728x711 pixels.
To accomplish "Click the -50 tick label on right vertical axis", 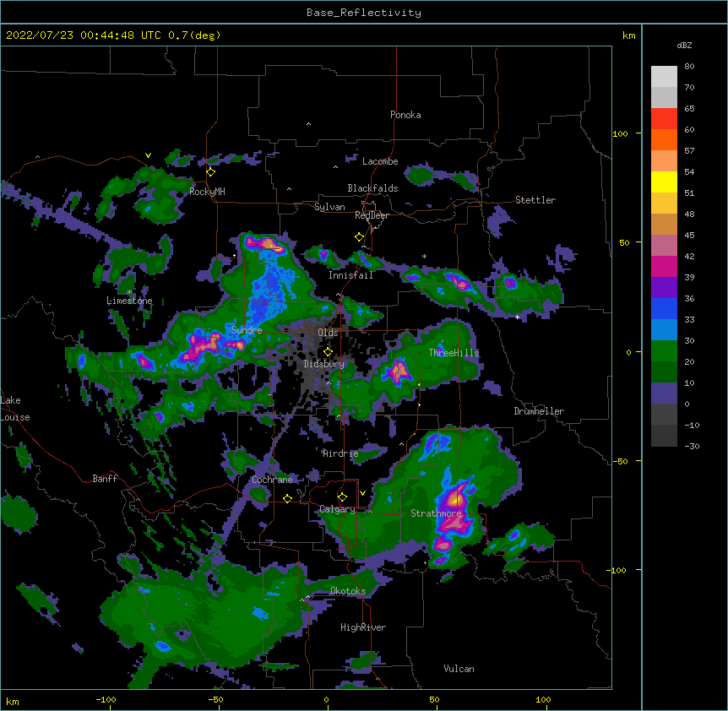I will tap(620, 461).
